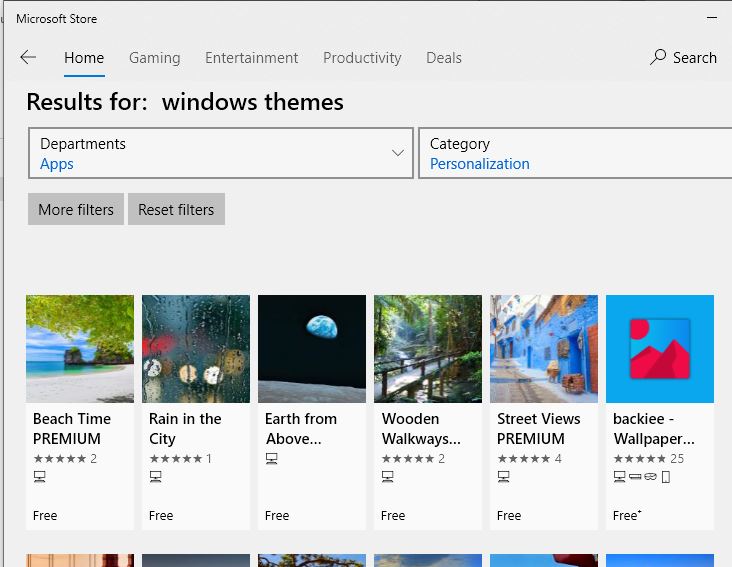Click the Search magnifier icon
The image size is (732, 567).
pyautogui.click(x=658, y=58)
